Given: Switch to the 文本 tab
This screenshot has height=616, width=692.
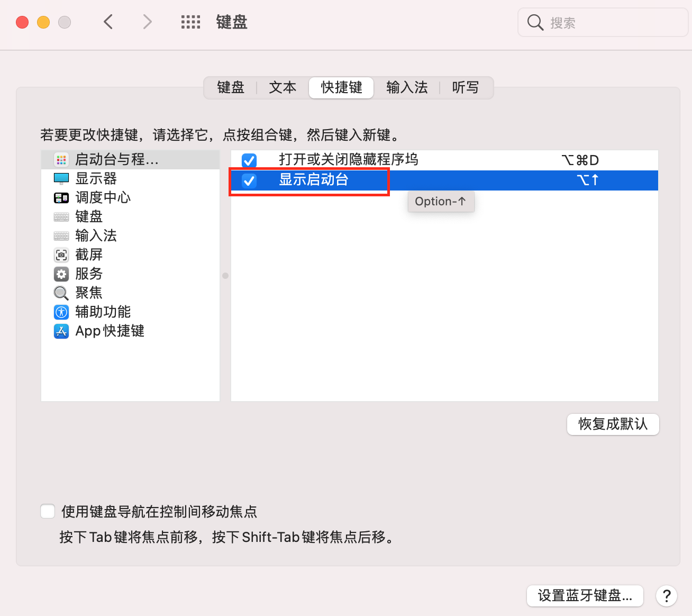Looking at the screenshot, I should pos(283,87).
